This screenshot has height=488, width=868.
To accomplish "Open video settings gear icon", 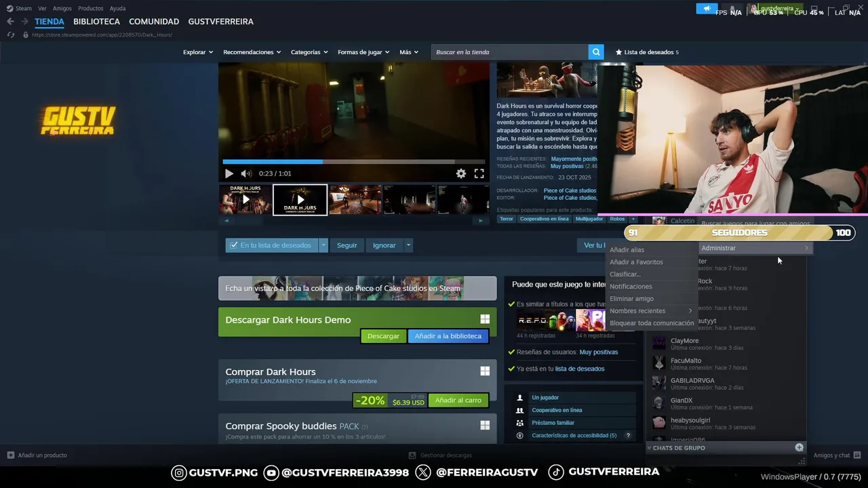I will point(461,174).
